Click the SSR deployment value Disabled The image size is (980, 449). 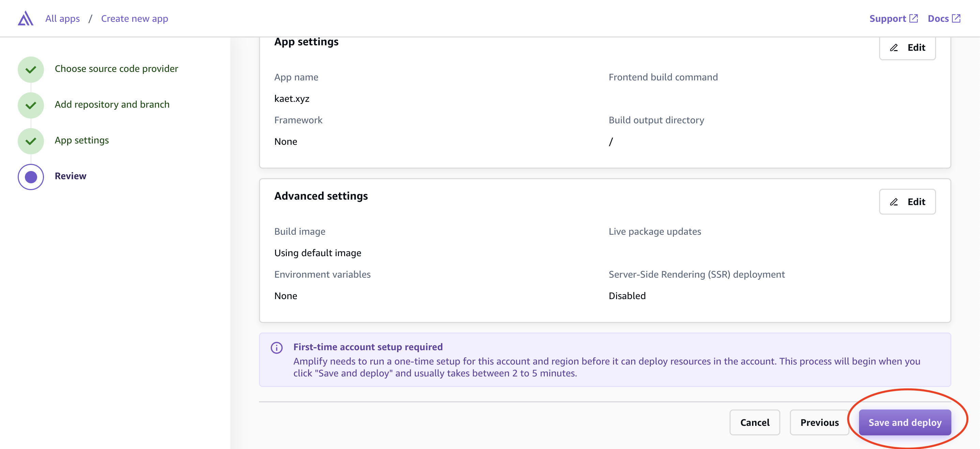[x=627, y=296]
